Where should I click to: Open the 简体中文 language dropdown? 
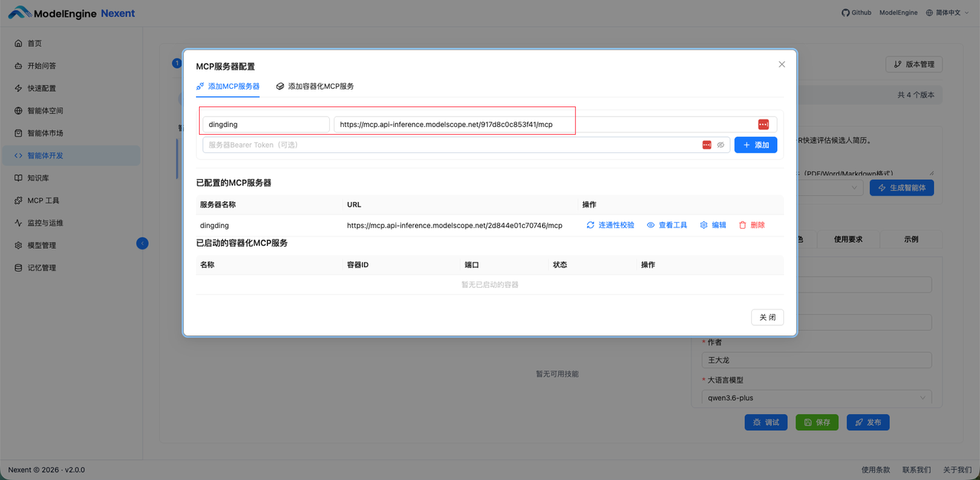(948, 12)
